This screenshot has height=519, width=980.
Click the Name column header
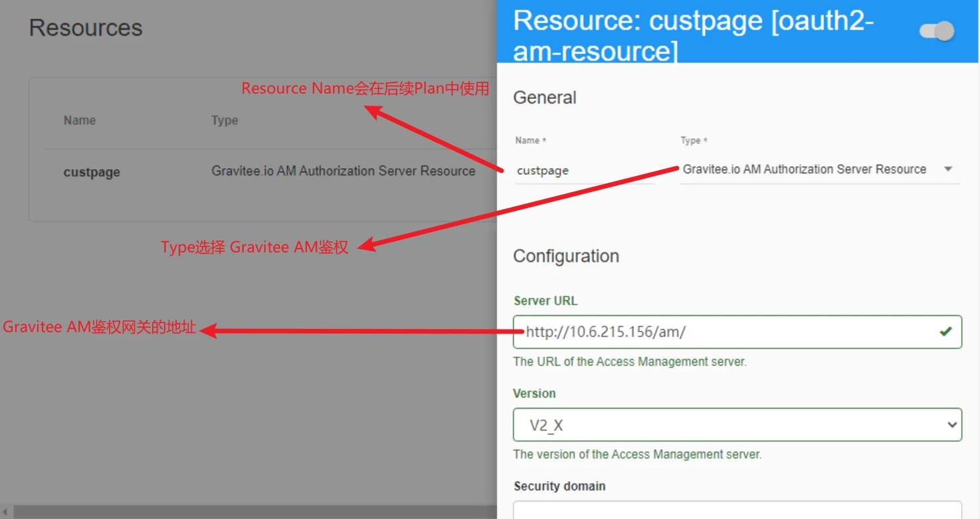(80, 120)
